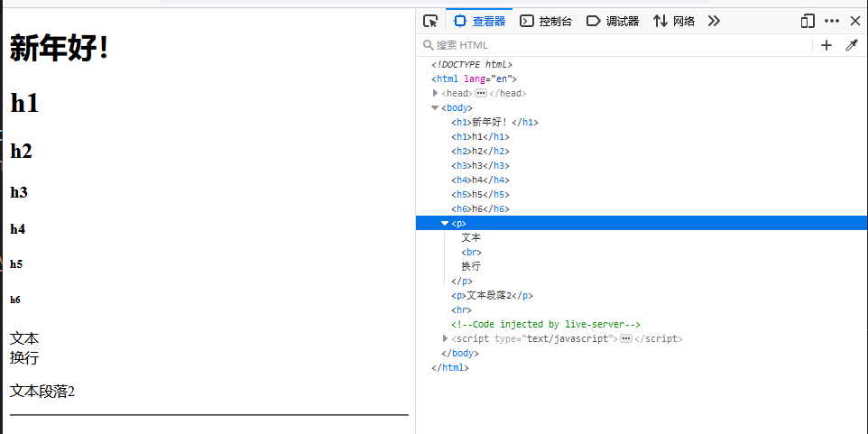Image resolution: width=868 pixels, height=434 pixels.
Task: Show the head element's hidden children badge
Action: [481, 94]
